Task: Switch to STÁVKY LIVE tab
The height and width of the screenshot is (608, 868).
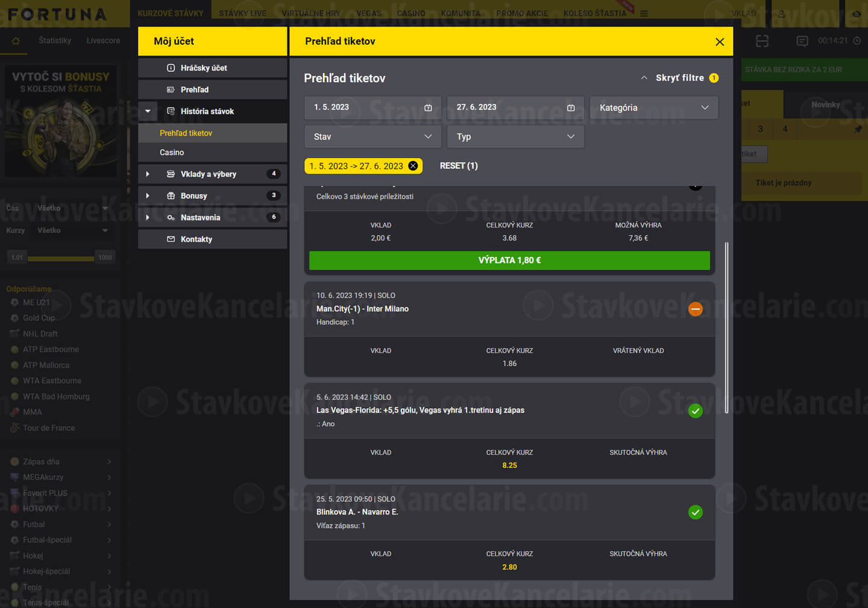Action: tap(242, 13)
